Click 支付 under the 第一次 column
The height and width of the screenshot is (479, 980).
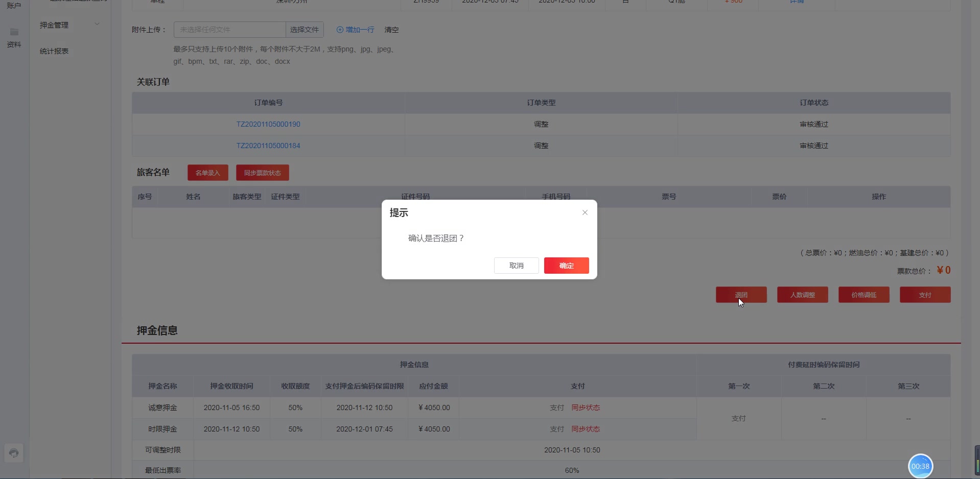[739, 418]
